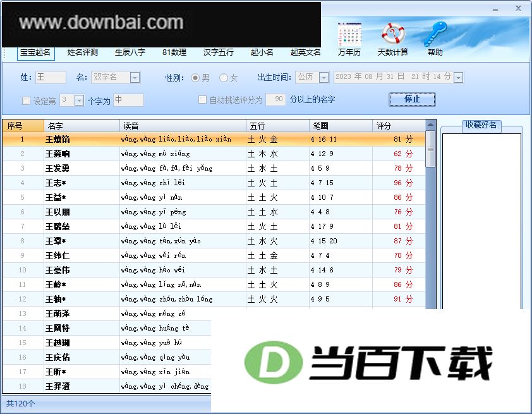Sort by the 笔画 column header
Viewport: 532px width, 414px height.
pos(341,126)
